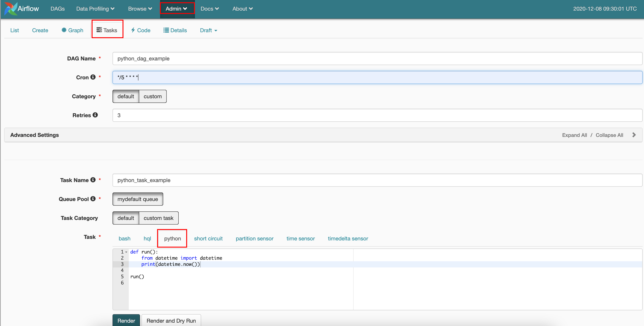Click the Retries info icon

pyautogui.click(x=95, y=115)
